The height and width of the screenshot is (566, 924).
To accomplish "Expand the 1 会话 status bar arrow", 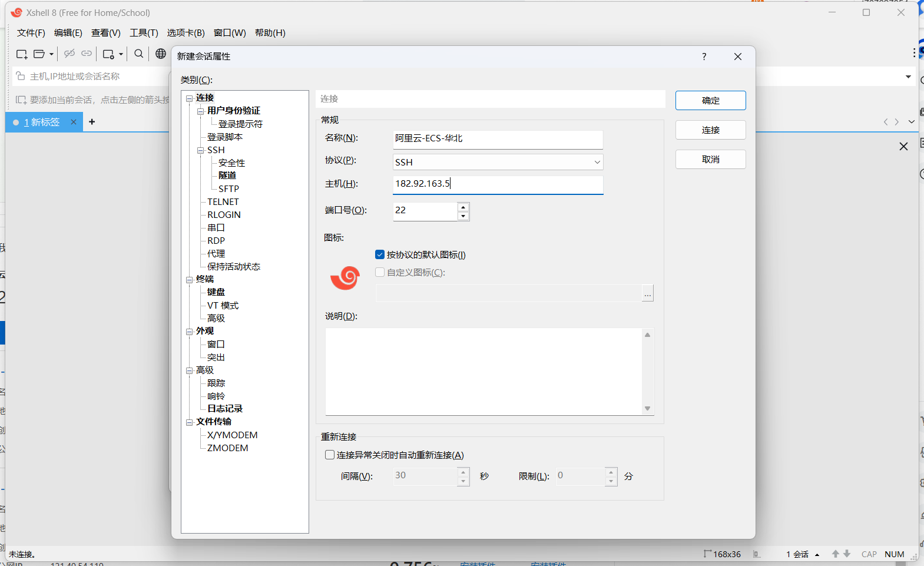I will pos(817,554).
